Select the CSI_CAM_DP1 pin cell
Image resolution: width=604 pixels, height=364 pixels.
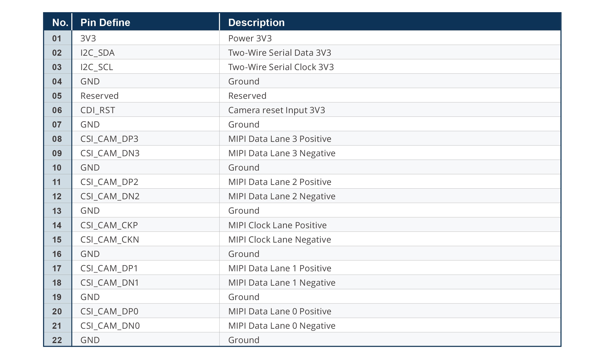(x=109, y=268)
